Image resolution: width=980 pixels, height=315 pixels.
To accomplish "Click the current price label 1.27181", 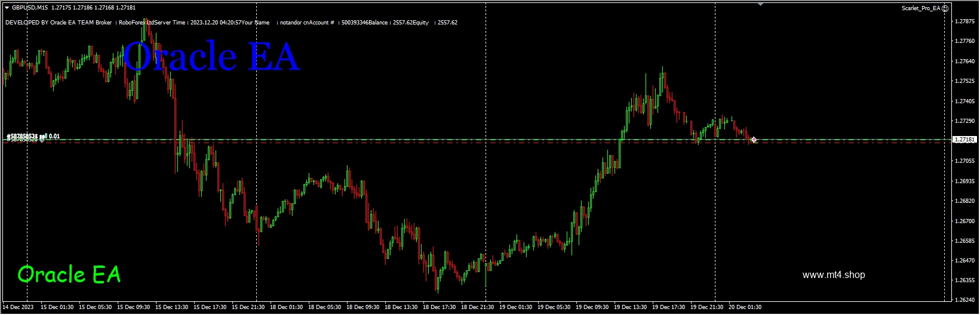I will 965,140.
